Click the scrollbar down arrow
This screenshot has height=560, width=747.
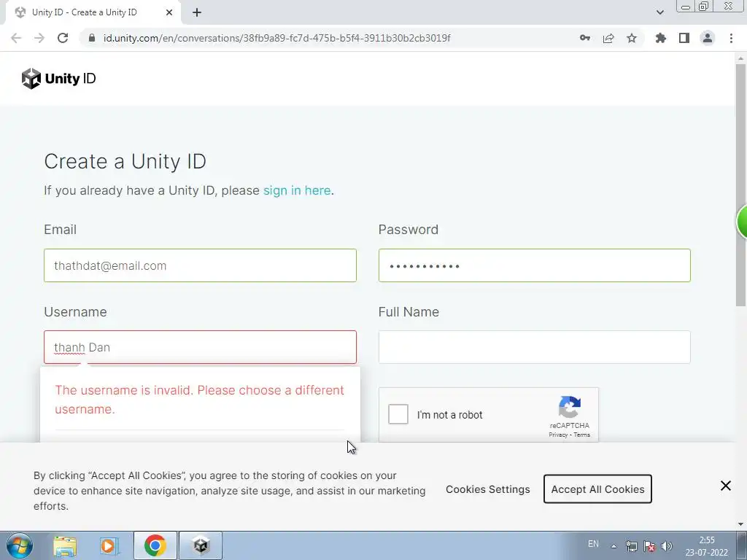coord(741,524)
